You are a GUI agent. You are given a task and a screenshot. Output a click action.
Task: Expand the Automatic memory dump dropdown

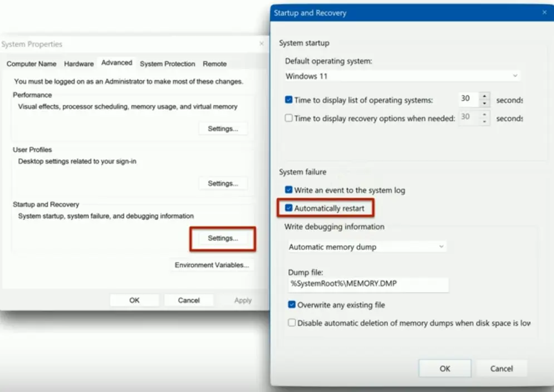tap(367, 247)
